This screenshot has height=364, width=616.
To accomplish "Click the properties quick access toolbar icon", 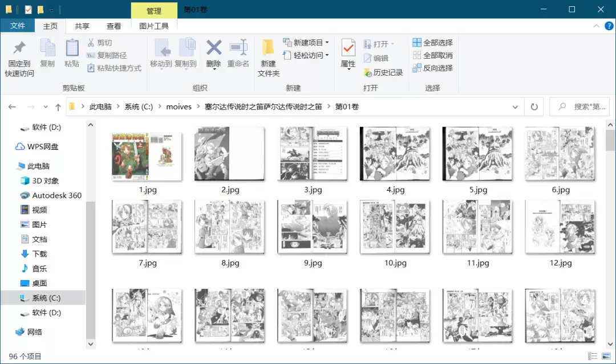I will pyautogui.click(x=29, y=10).
